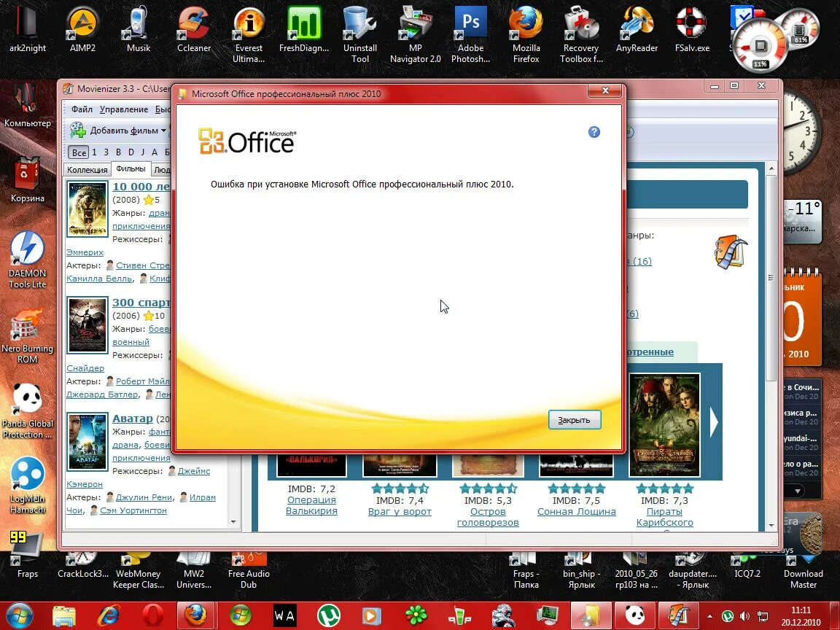This screenshot has height=630, width=840.
Task: Click the Avatar movie poster thumbnail
Action: 87,442
